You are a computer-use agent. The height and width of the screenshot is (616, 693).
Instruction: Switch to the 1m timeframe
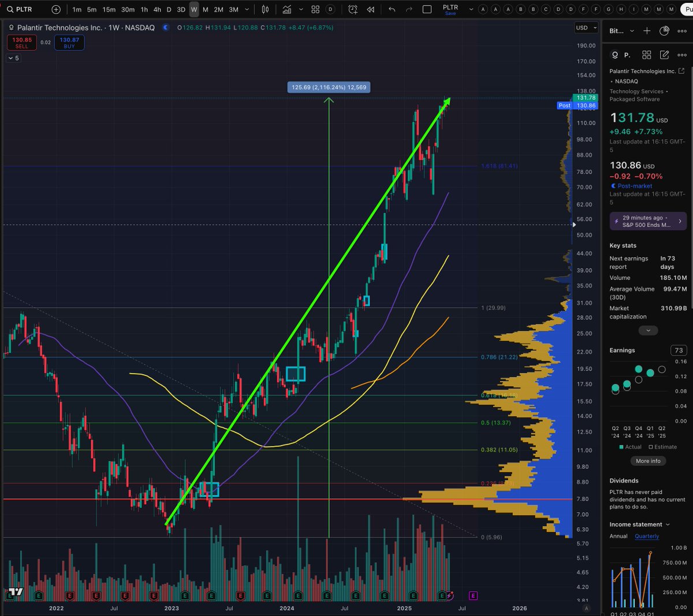(77, 9)
